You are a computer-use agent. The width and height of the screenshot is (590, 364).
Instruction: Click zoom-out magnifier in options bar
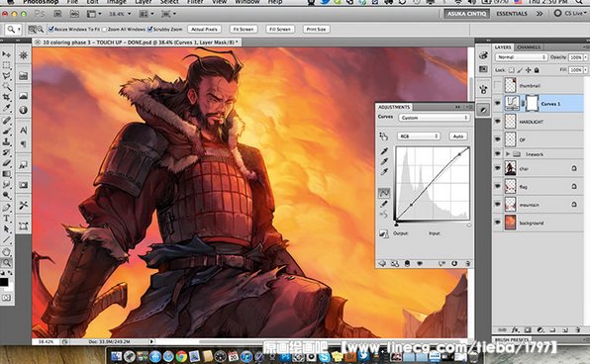point(40,29)
